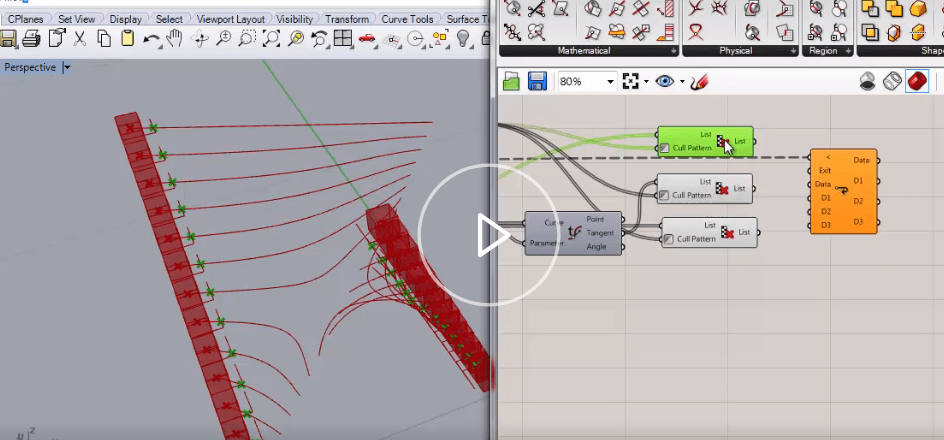This screenshot has width=944, height=440.
Task: Select the Zoom Dynamic magnifier tool
Action: 223,39
